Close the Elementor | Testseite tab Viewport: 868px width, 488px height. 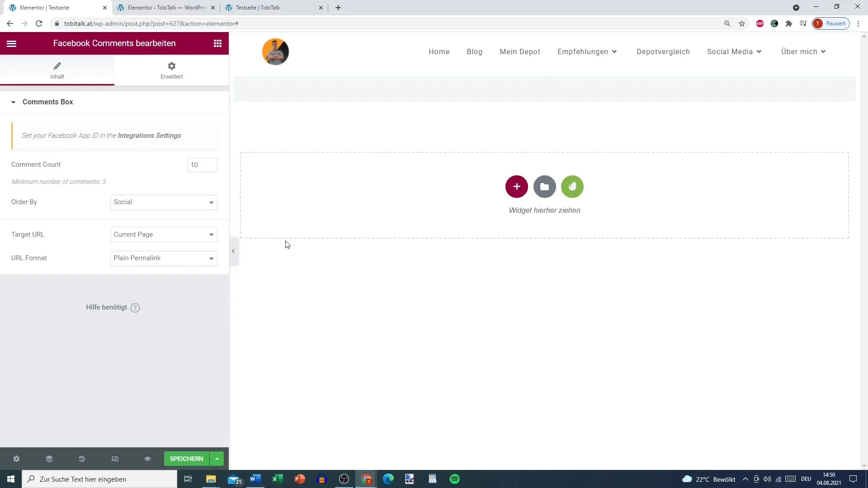pyautogui.click(x=105, y=8)
